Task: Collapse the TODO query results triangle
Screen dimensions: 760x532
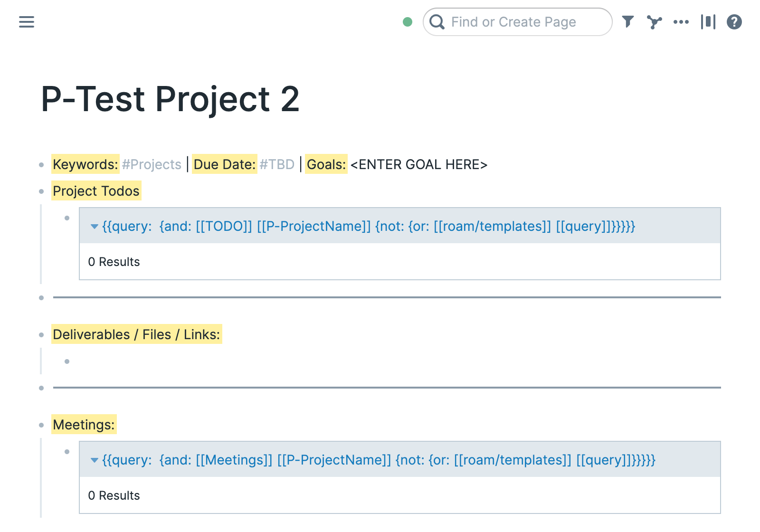Action: pos(94,227)
